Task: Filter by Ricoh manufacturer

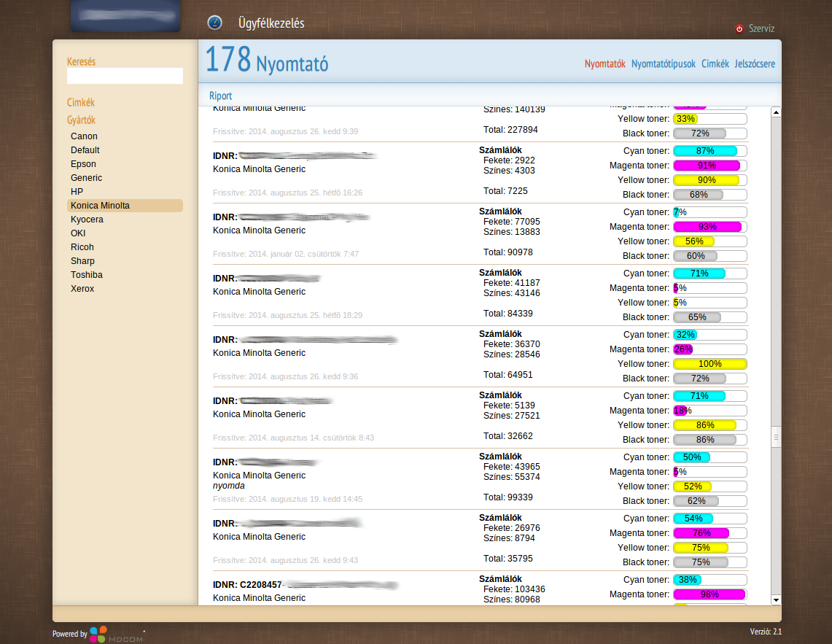Action: coord(82,247)
